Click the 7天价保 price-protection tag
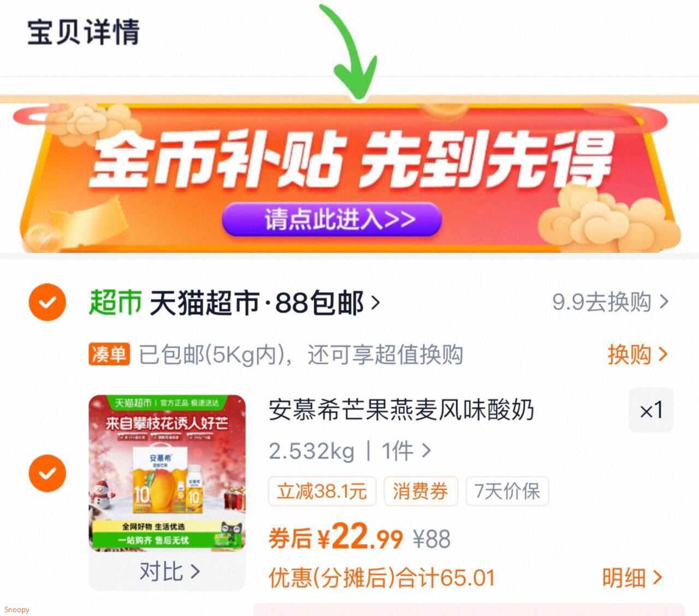 click(x=507, y=491)
